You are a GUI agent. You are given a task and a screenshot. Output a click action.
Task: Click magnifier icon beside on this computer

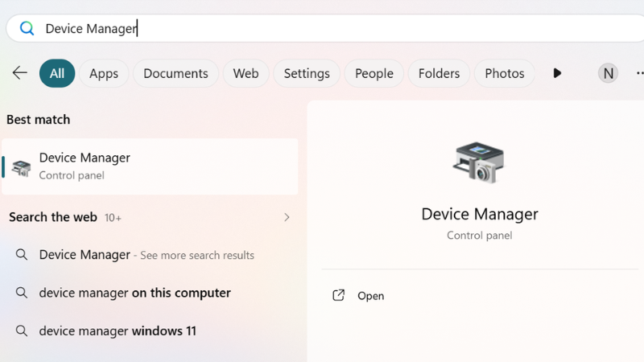coord(22,293)
